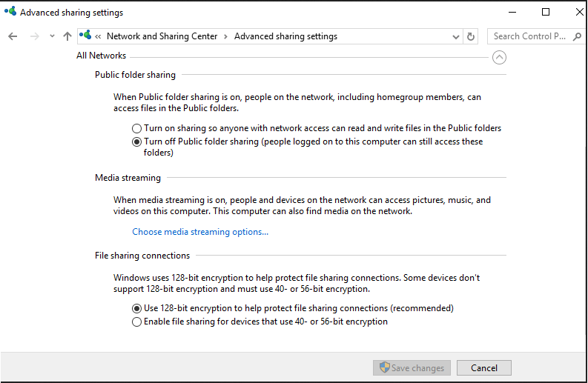
Task: Select Advanced sharing settings breadcrumb
Action: tap(285, 36)
